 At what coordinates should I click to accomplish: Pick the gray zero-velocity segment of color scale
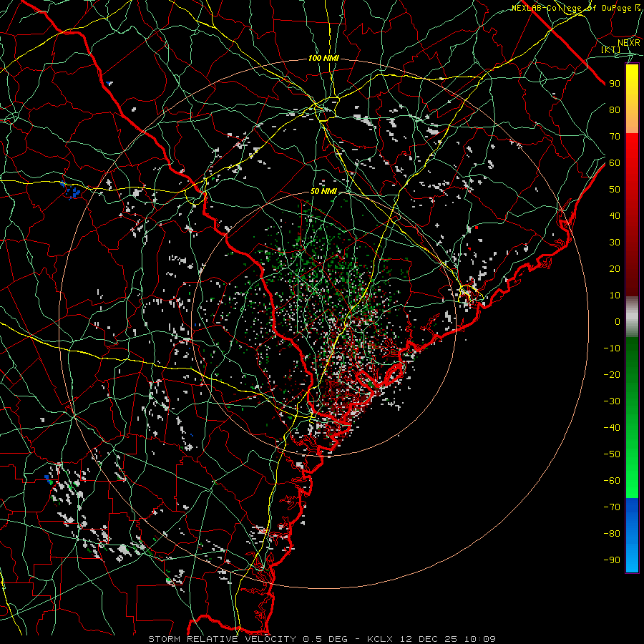click(x=632, y=316)
